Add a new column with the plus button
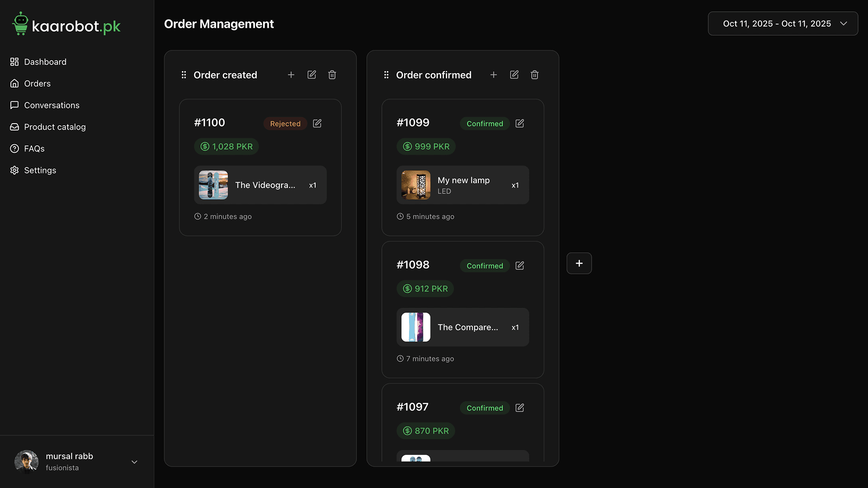 pyautogui.click(x=579, y=263)
